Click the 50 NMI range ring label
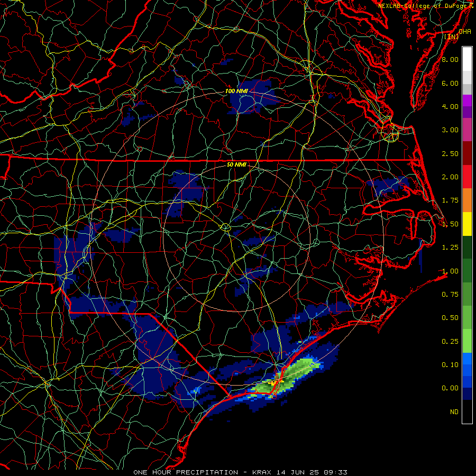 click(236, 164)
